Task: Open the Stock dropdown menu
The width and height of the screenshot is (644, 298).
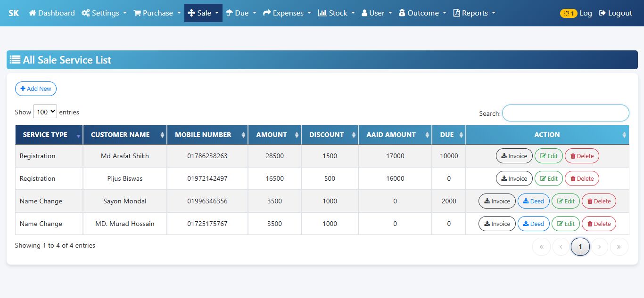Action: pyautogui.click(x=336, y=13)
